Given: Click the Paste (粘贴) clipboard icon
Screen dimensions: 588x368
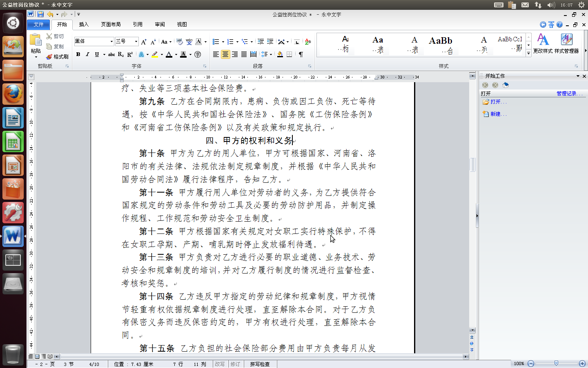Looking at the screenshot, I should (36, 40).
